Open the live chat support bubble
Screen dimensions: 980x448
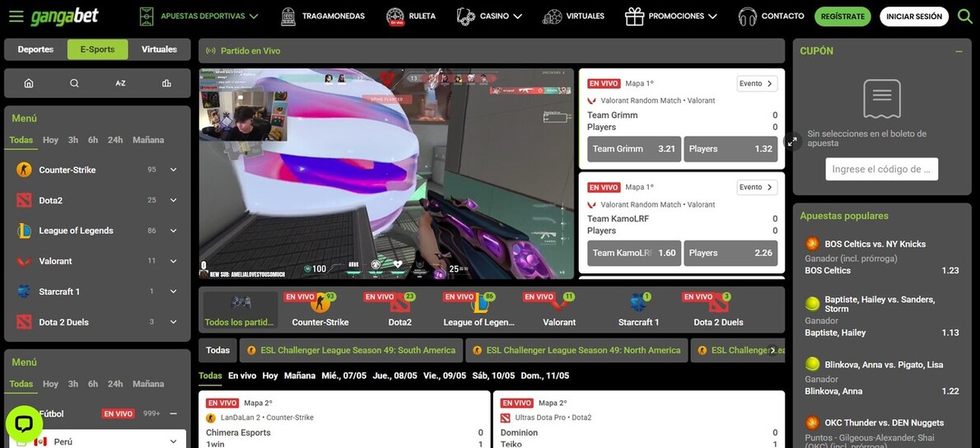[24, 425]
